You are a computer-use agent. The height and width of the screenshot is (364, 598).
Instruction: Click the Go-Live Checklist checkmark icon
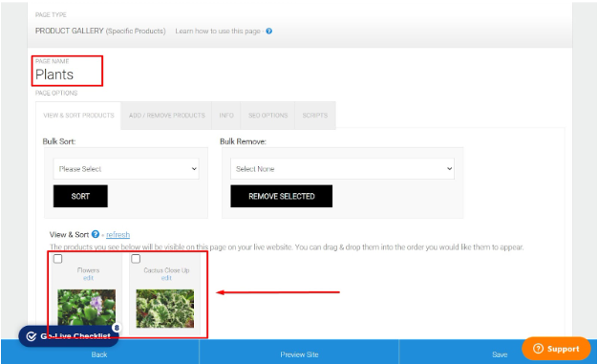coord(32,336)
